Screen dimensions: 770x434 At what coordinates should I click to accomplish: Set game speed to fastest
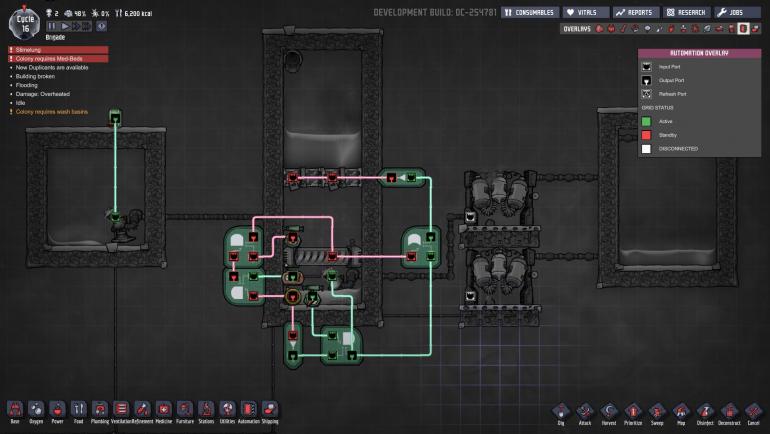(89, 25)
